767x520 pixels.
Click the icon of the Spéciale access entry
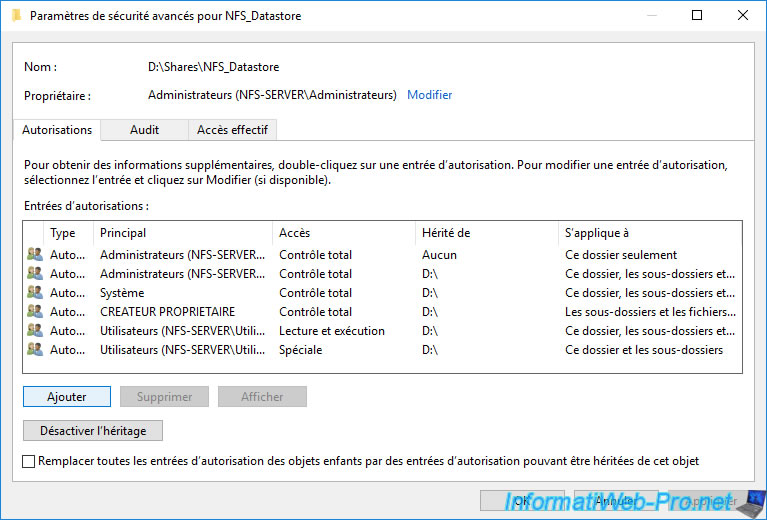click(x=35, y=350)
